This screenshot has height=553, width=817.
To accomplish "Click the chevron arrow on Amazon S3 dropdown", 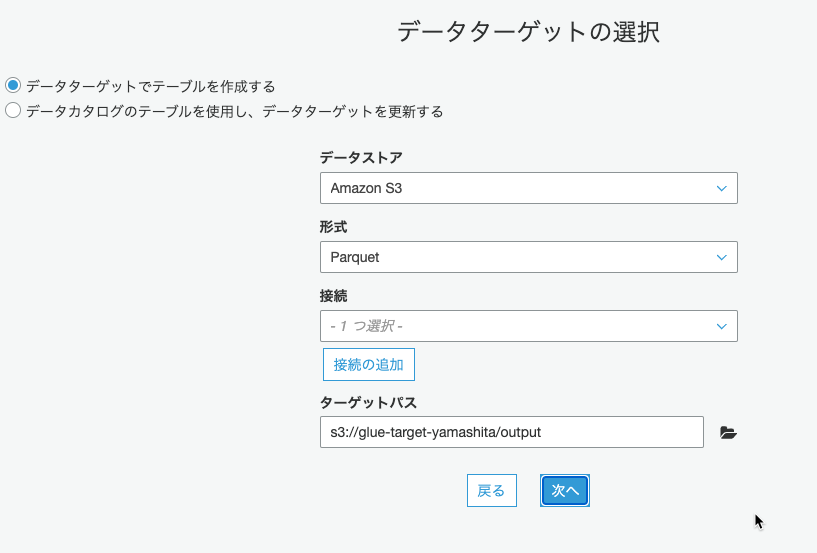I will (722, 188).
